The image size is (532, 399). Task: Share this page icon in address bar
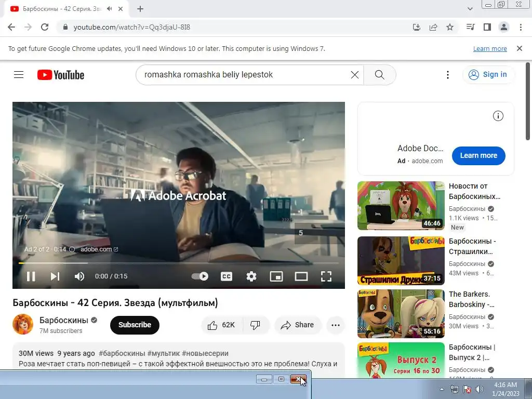click(x=433, y=27)
